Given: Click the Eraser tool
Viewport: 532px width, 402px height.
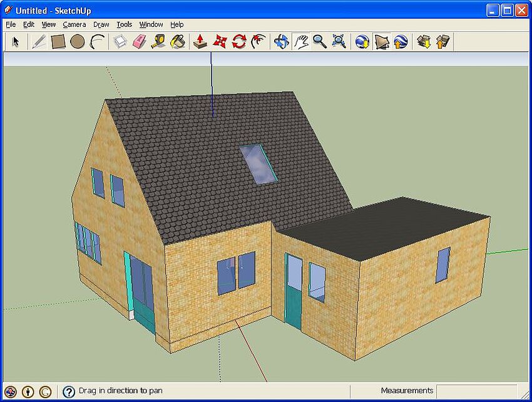Looking at the screenshot, I should (x=139, y=42).
